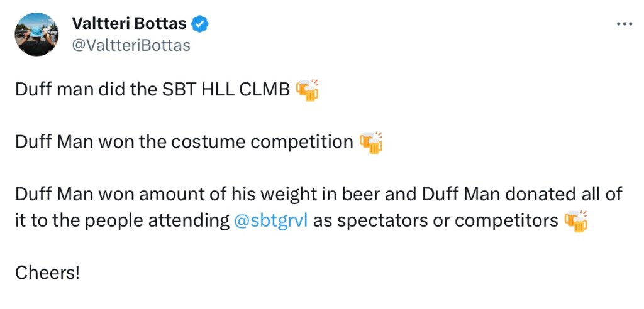Open the @ValtteriBottas handle link
This screenshot has width=644, height=309.
[x=131, y=45]
